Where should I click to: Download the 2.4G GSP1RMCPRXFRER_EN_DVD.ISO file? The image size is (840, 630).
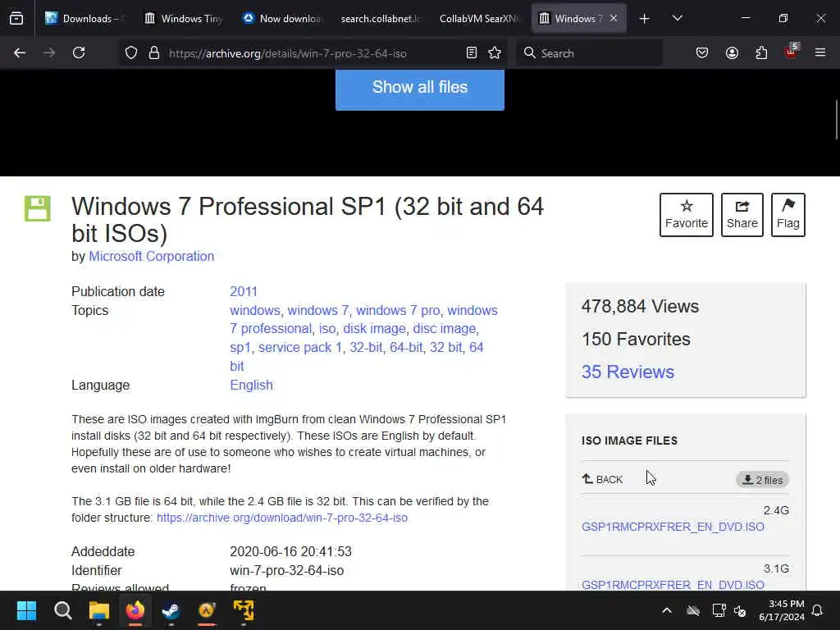tap(673, 527)
